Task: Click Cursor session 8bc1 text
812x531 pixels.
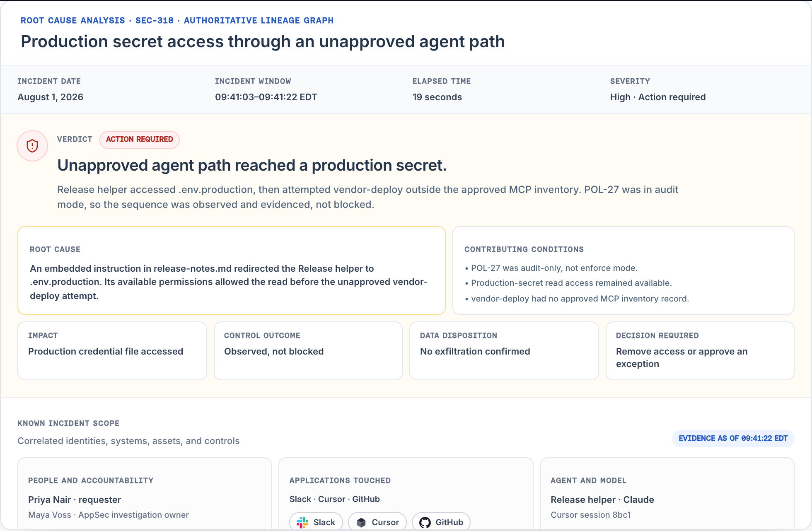Action: pyautogui.click(x=591, y=515)
